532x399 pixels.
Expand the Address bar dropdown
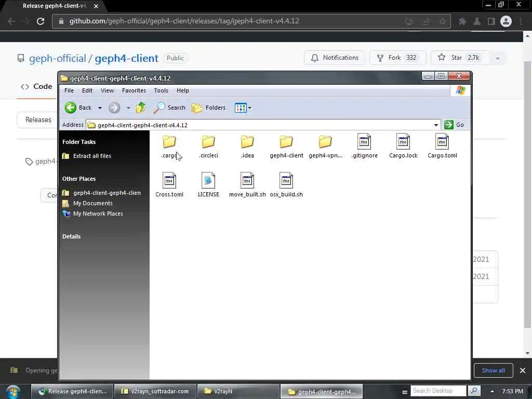click(436, 125)
